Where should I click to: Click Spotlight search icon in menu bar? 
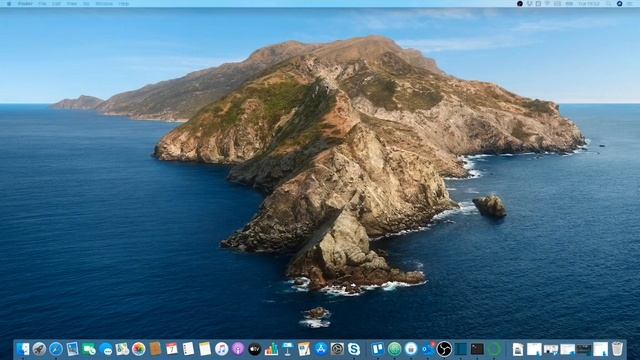coord(609,4)
